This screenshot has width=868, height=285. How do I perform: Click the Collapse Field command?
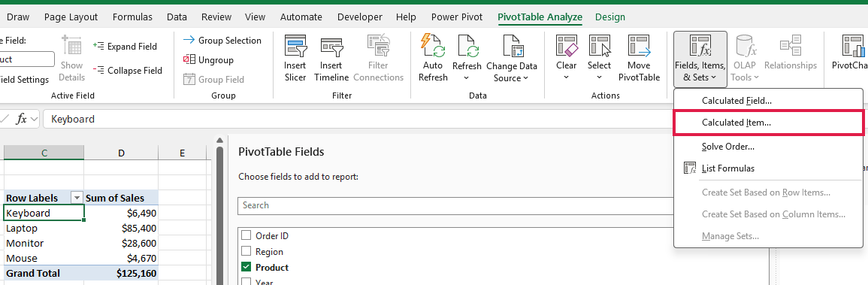click(x=127, y=70)
